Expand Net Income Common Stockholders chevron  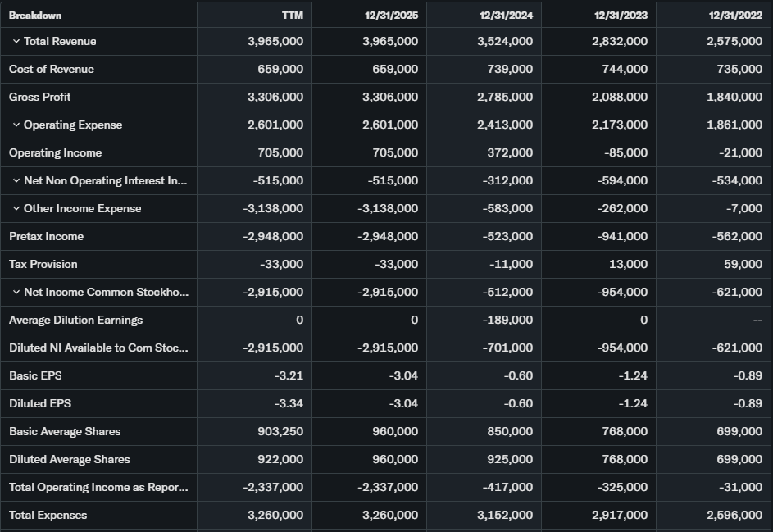pos(16,292)
